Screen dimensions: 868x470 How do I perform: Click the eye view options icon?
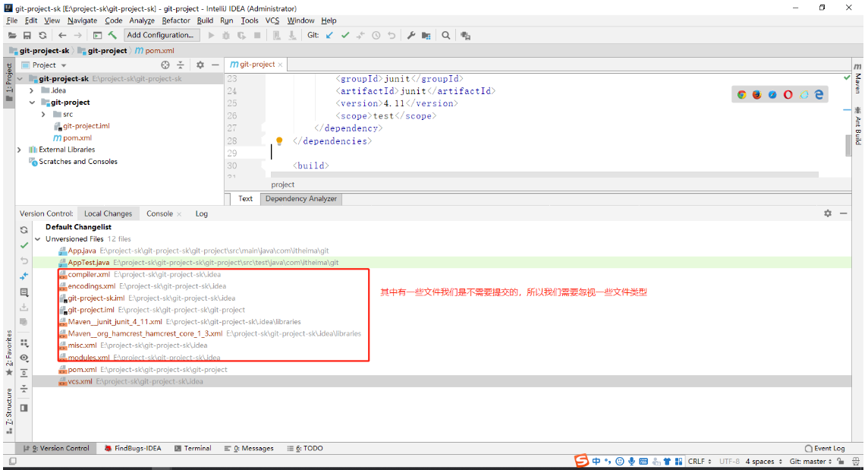[x=24, y=358]
